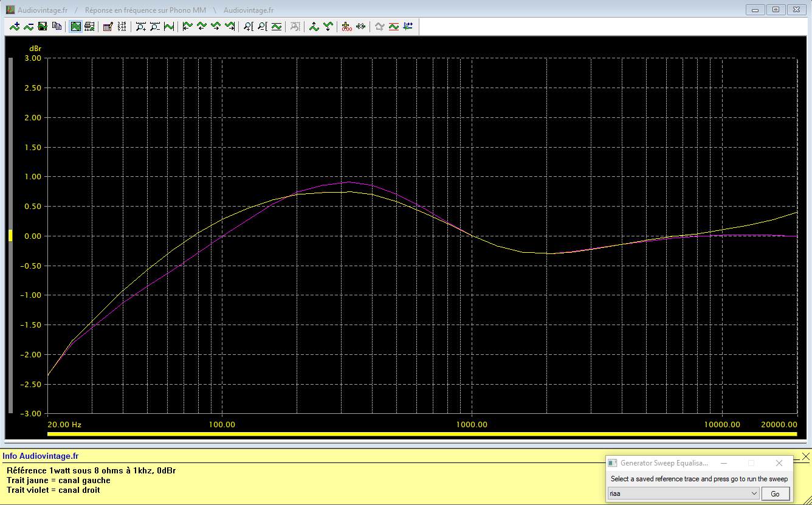Click the 3.00 top y-axis value
This screenshot has width=812, height=505.
click(33, 58)
